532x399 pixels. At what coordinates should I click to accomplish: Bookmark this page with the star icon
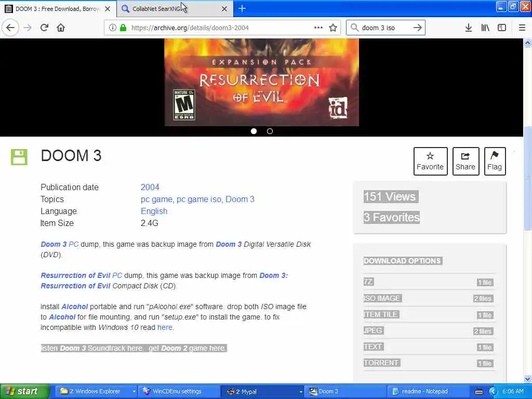[x=333, y=28]
